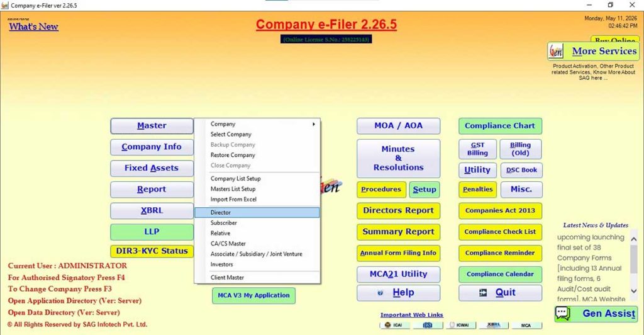Click the Gen Assist label

pos(609,314)
